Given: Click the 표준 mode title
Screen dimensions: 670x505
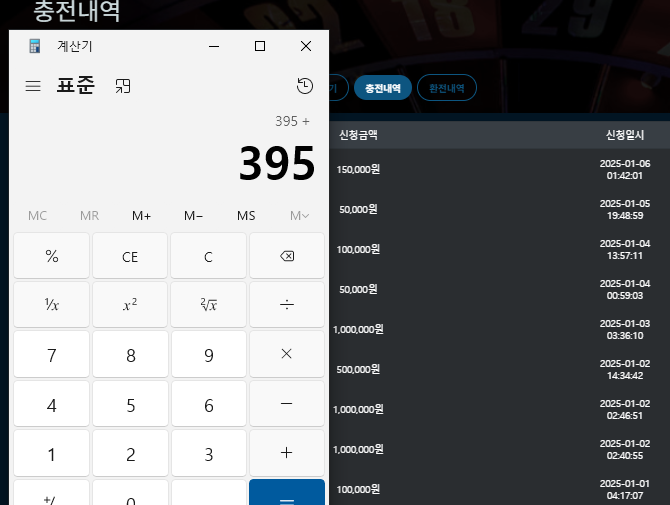Looking at the screenshot, I should [76, 85].
